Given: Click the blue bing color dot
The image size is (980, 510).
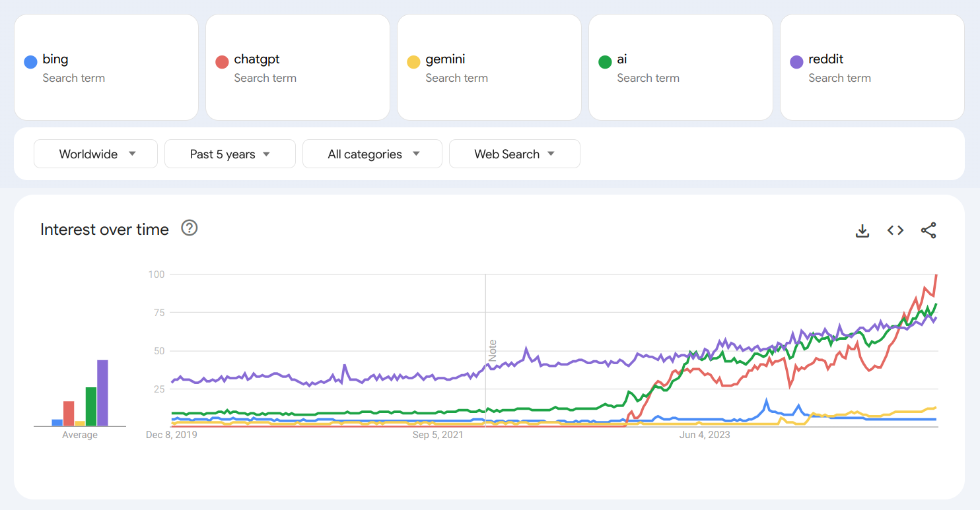Looking at the screenshot, I should (30, 62).
